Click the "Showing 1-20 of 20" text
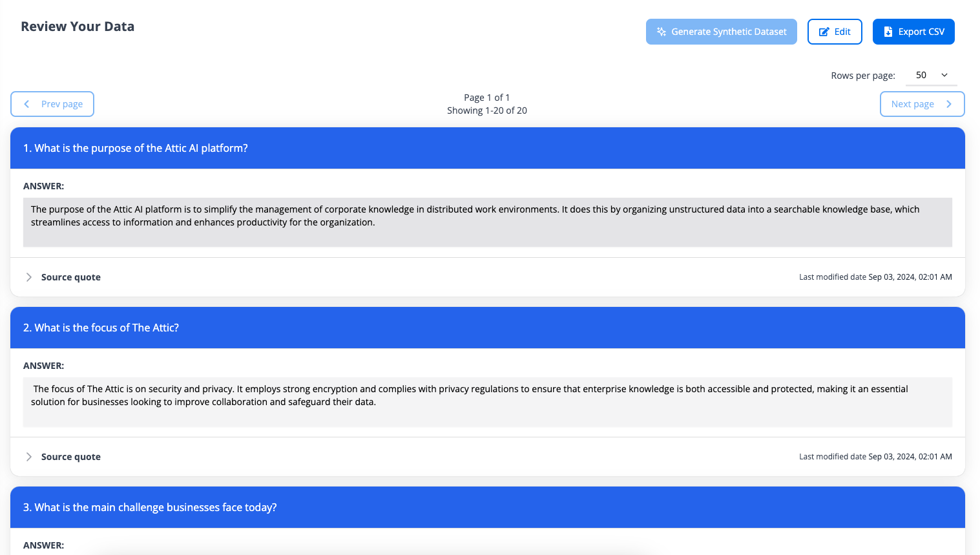The height and width of the screenshot is (555, 980). tap(486, 110)
